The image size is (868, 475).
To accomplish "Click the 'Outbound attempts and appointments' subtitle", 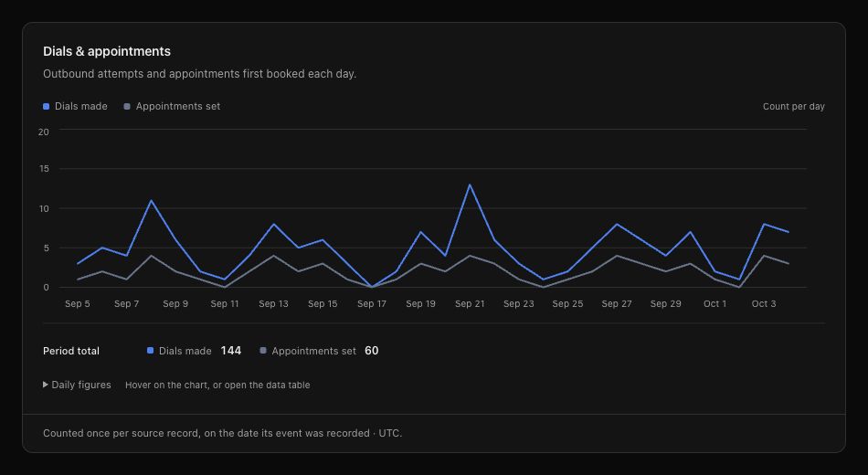I will coord(199,74).
